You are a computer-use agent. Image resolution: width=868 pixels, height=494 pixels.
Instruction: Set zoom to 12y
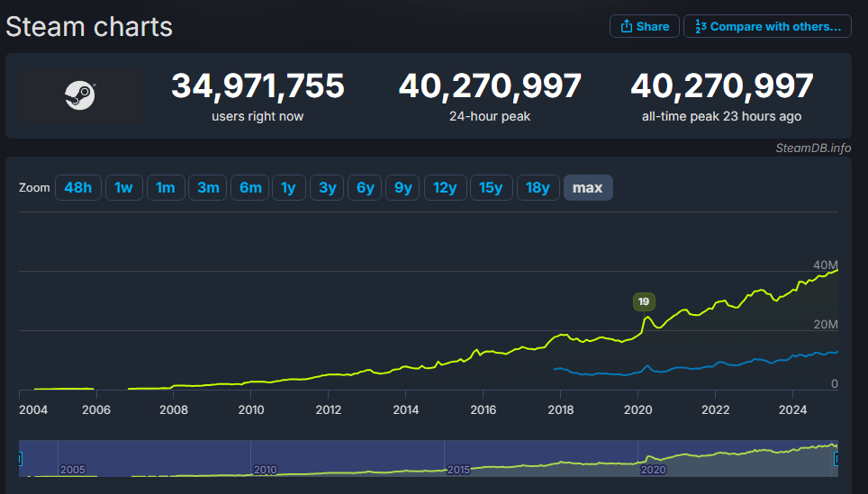click(445, 187)
